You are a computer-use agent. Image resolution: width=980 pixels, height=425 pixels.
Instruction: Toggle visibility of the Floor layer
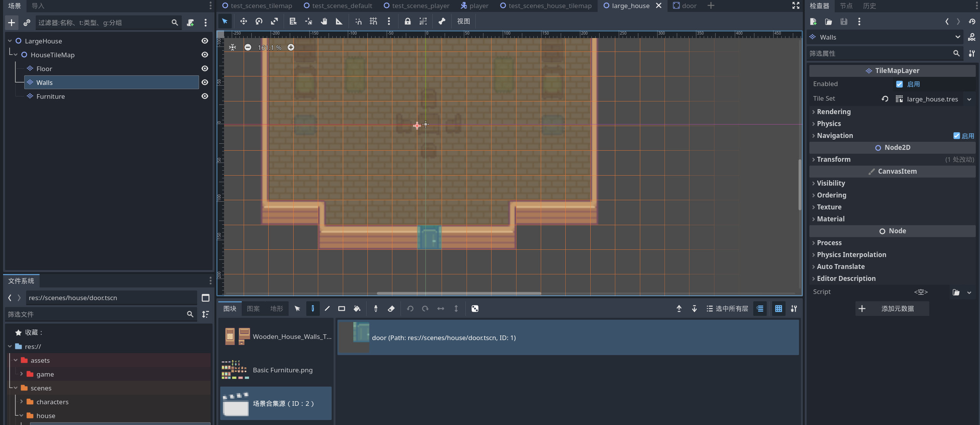(205, 68)
